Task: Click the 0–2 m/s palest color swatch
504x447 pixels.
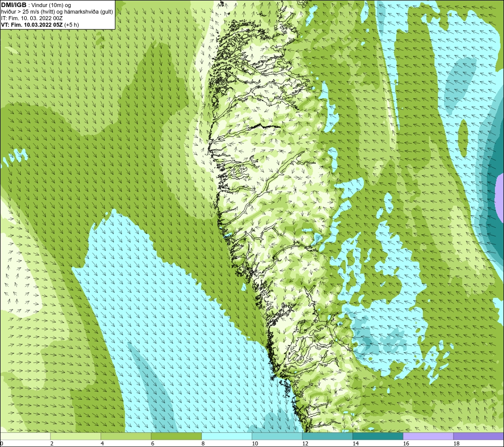Action: [25, 436]
